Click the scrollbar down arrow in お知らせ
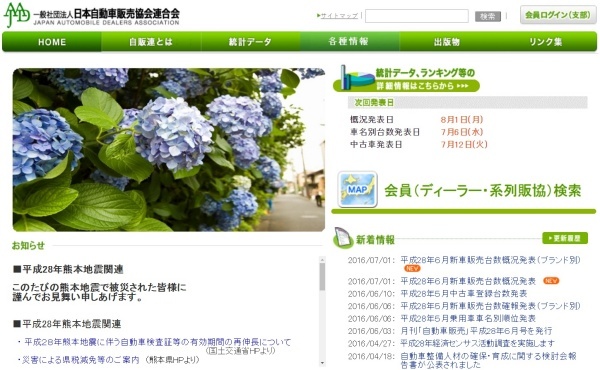Viewport: 600px width, 370px height. tap(322, 363)
